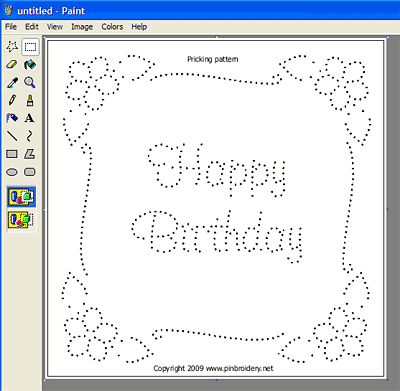Enable opaque selection mode option

[x=21, y=197]
